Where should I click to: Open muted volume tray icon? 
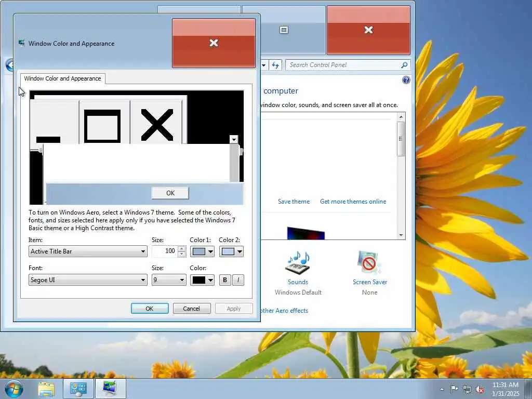pos(480,389)
